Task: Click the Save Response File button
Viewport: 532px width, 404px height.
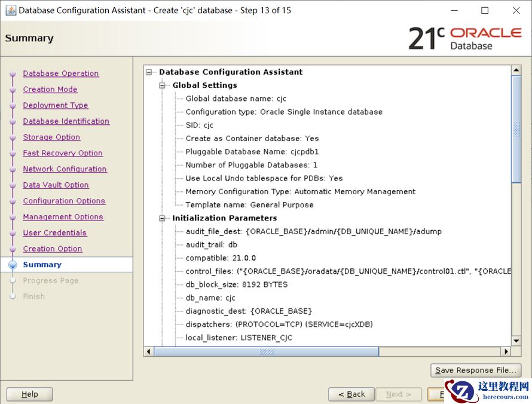Action: pyautogui.click(x=475, y=371)
